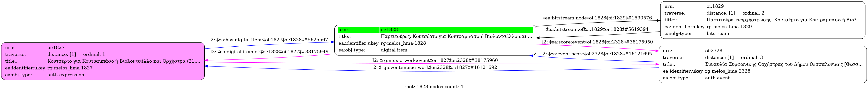This screenshot has height=92, width=868.
Task: Click the ea:event:score edge label
Action: click(x=597, y=54)
